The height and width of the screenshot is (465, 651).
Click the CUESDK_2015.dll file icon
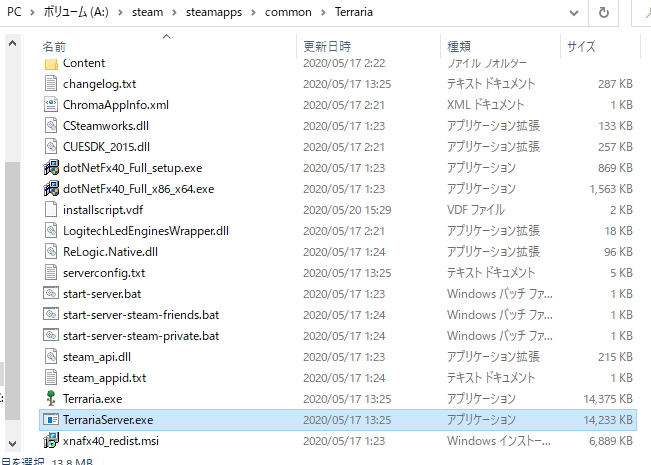[51, 147]
